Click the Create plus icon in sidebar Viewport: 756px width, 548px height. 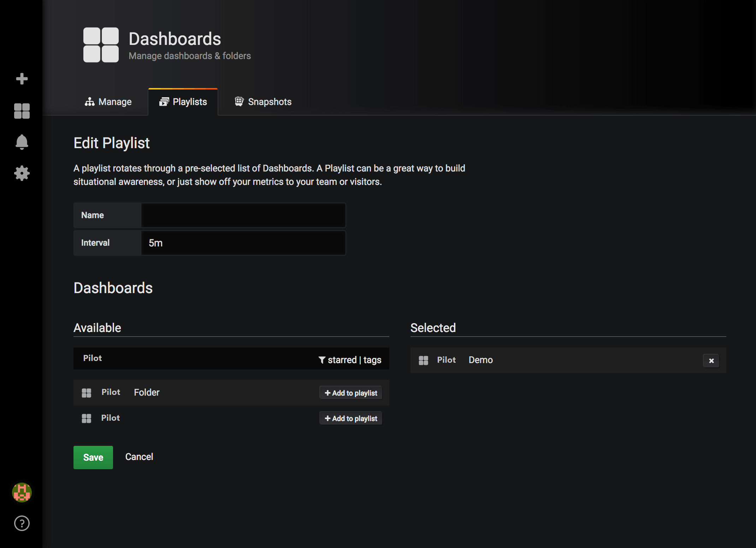pyautogui.click(x=22, y=78)
